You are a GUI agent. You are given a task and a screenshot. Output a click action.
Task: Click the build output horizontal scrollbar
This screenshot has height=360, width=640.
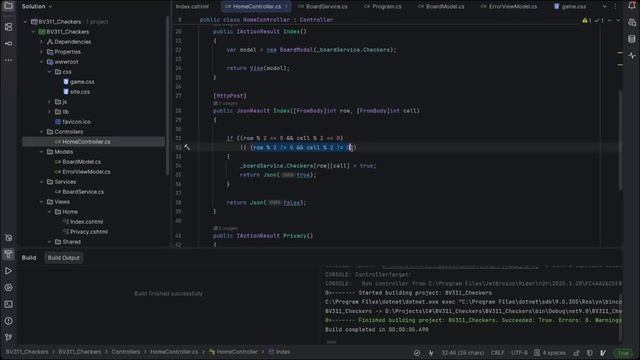331,342
